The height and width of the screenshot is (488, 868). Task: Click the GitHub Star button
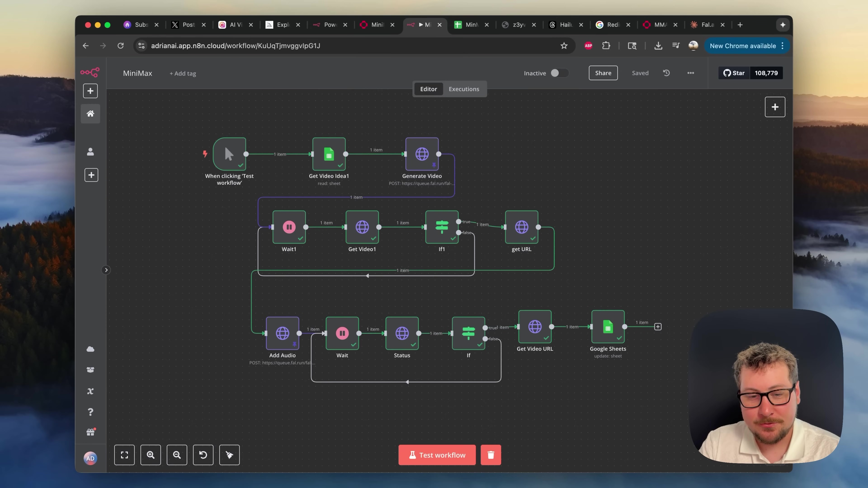tap(734, 73)
